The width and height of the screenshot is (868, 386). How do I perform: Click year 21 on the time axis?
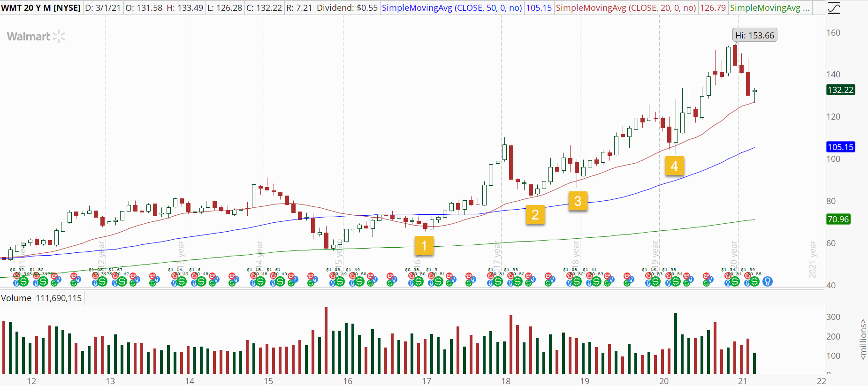742,381
